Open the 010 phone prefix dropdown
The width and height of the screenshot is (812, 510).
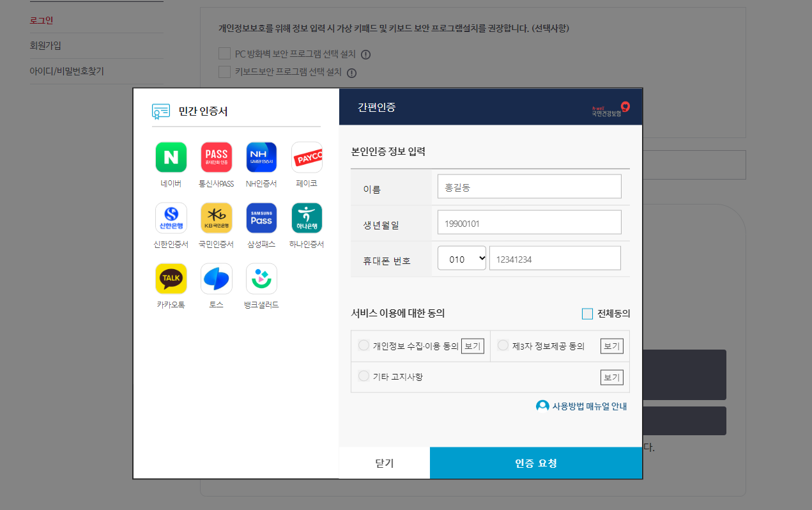pyautogui.click(x=462, y=258)
